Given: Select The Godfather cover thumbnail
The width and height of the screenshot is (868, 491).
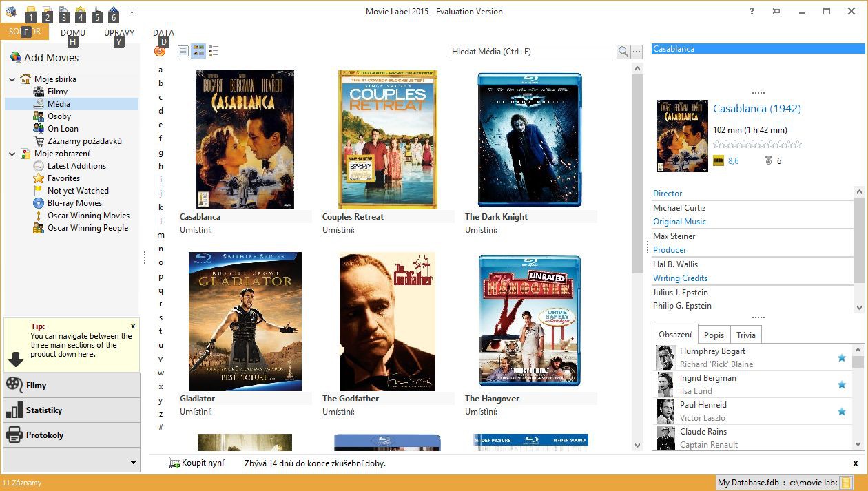Looking at the screenshot, I should click(387, 322).
